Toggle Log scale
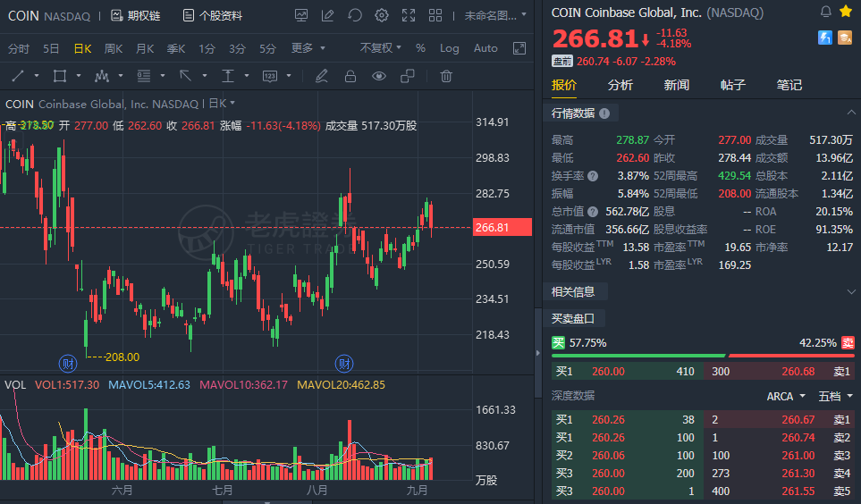 click(x=449, y=48)
